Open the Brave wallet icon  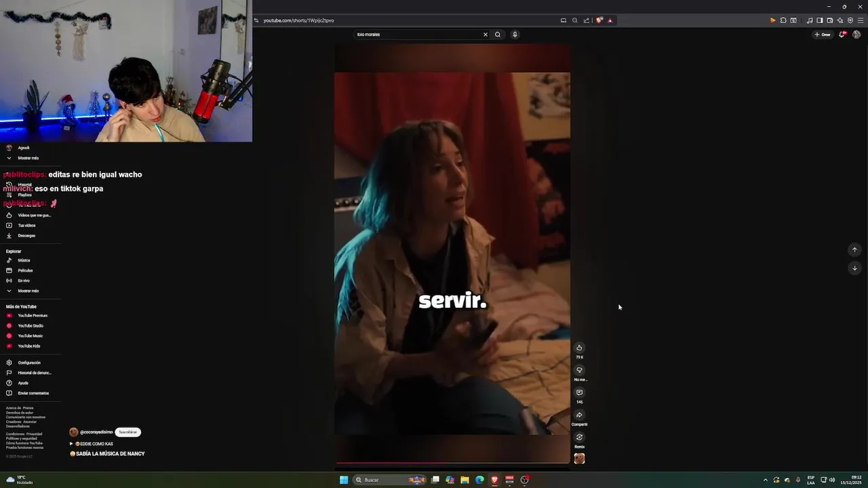[x=830, y=20]
